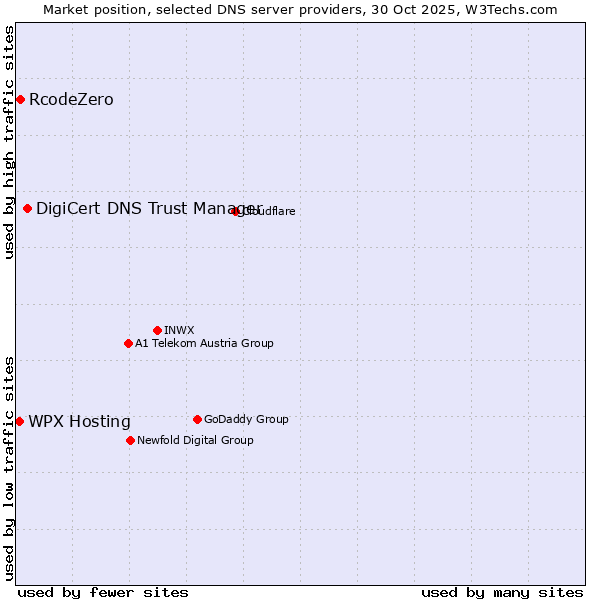The image size is (600, 600).
Task: Select the WPX Hosting text label
Action: [79, 422]
